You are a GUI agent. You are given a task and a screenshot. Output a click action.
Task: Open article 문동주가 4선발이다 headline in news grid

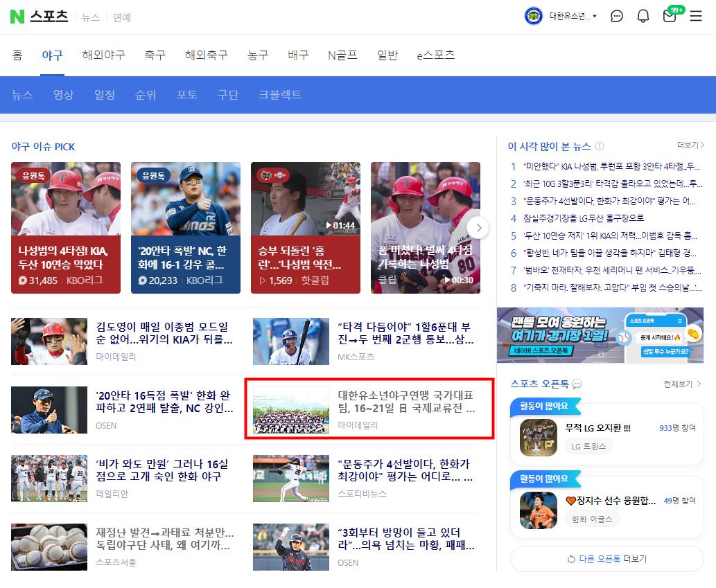pyautogui.click(x=405, y=470)
